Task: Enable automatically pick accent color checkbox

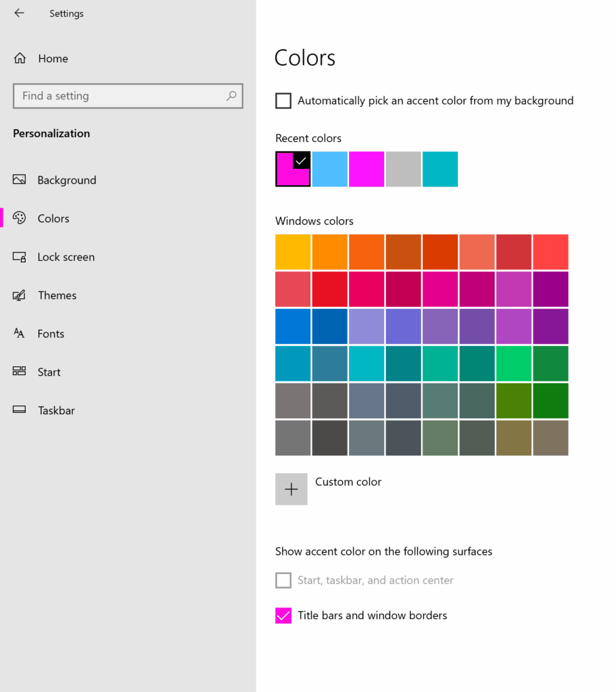Action: [x=283, y=101]
